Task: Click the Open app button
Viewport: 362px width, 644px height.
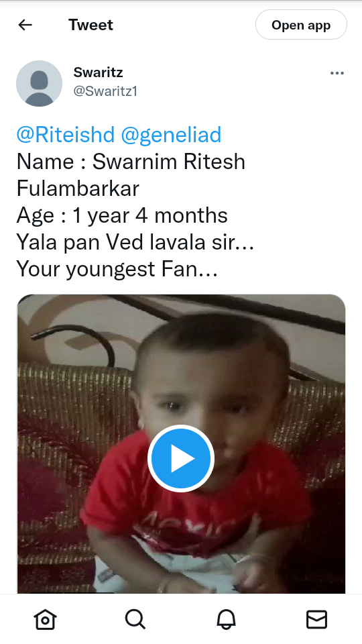Action: coord(301,25)
